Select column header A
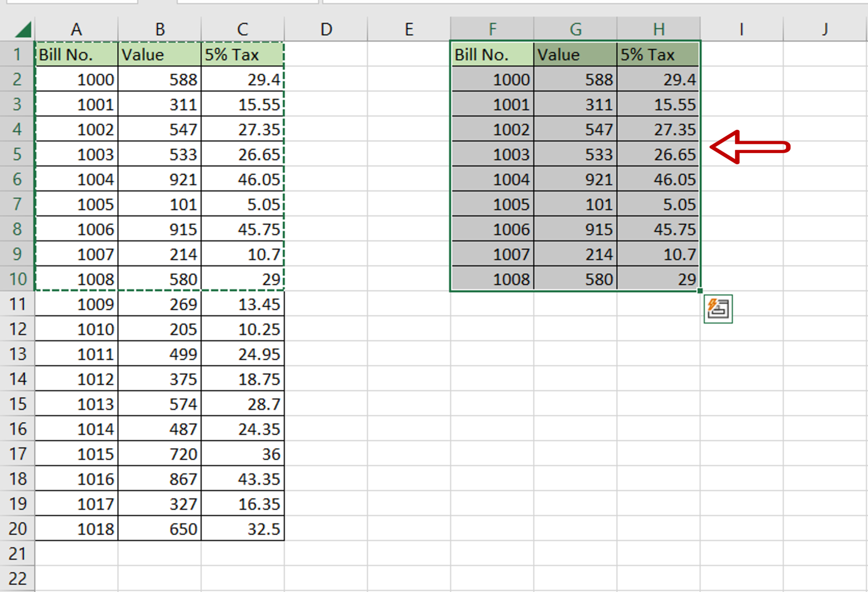The height and width of the screenshot is (592, 868). click(76, 28)
